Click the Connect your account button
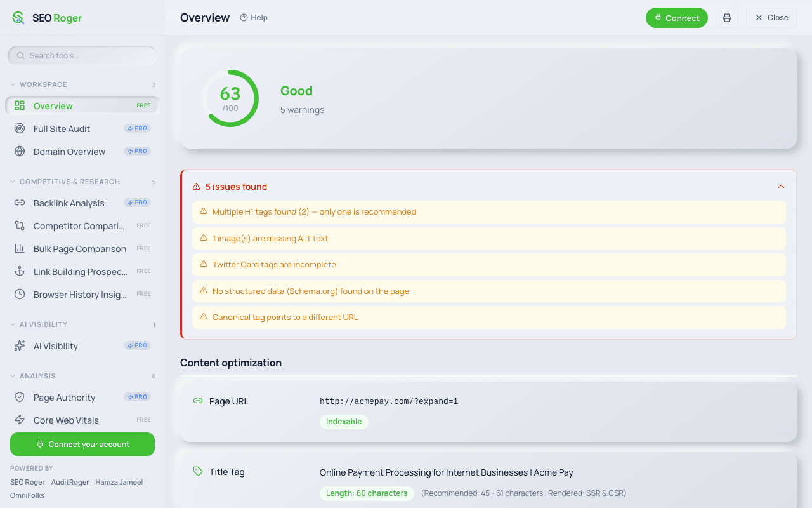Viewport: 812px width, 508px height. (82, 444)
